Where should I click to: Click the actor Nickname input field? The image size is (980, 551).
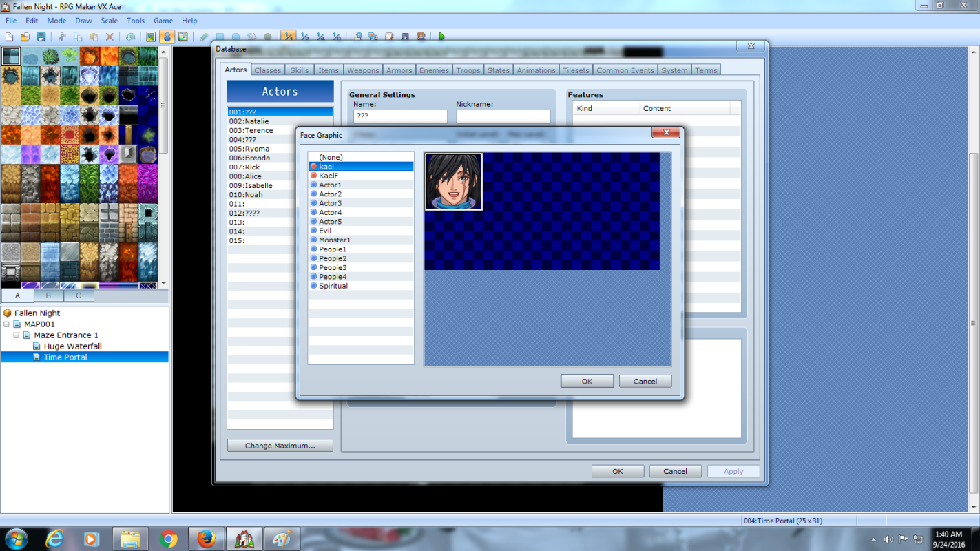click(503, 116)
